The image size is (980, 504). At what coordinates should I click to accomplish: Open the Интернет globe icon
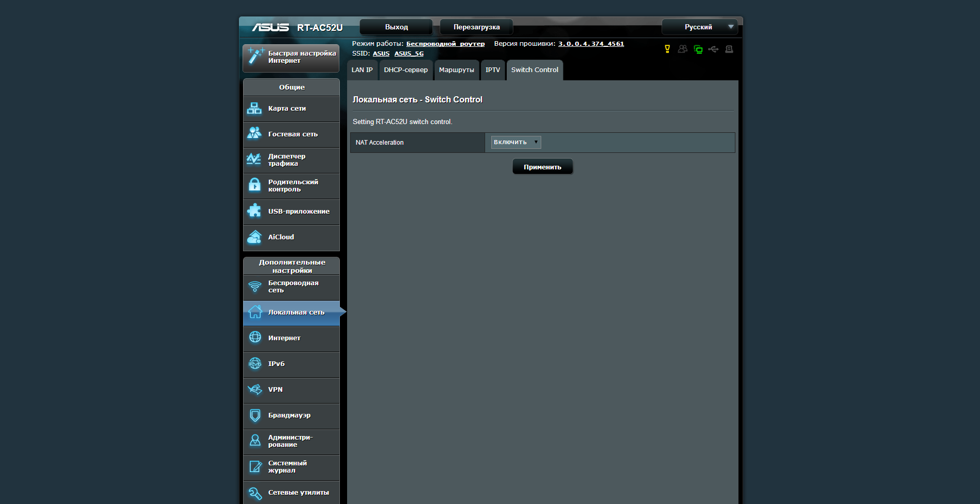pyautogui.click(x=255, y=337)
